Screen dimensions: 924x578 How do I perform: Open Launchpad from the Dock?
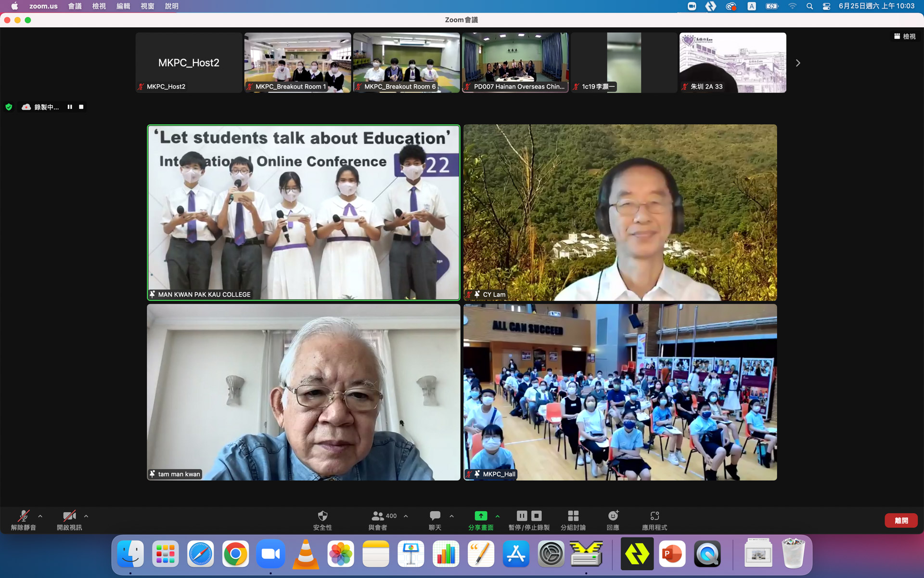point(166,554)
